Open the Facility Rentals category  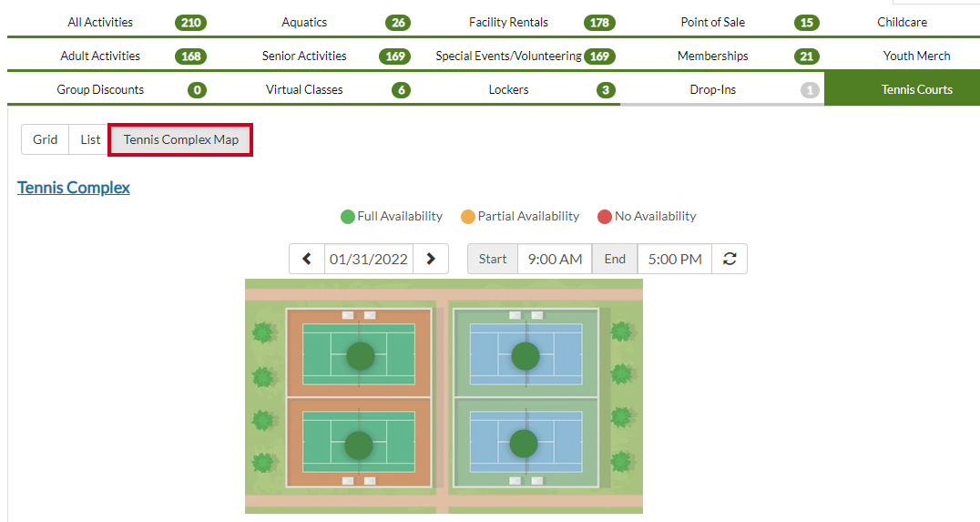coord(508,23)
